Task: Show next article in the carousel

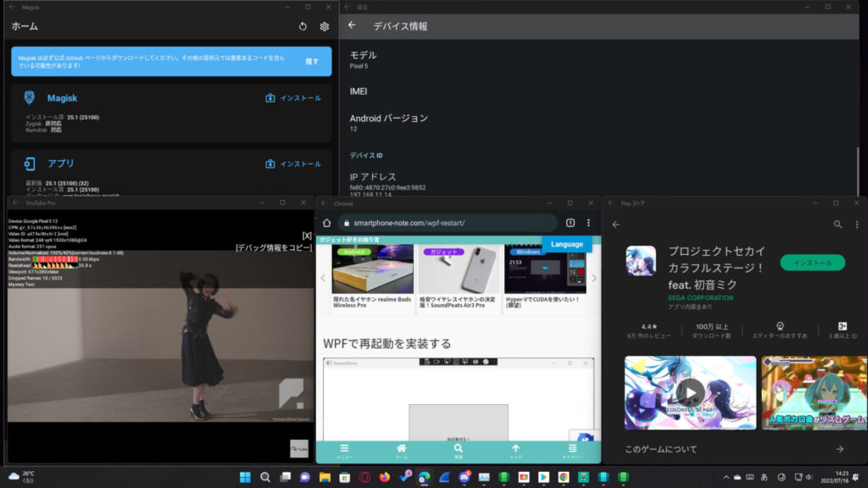Action: pyautogui.click(x=594, y=278)
